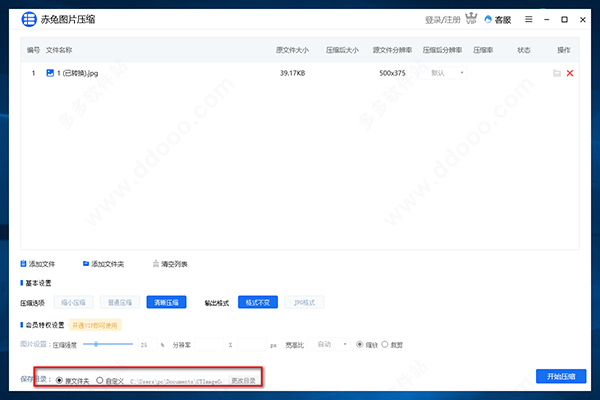Click the 文件名称 column header
This screenshot has height=400, width=600.
(x=59, y=50)
